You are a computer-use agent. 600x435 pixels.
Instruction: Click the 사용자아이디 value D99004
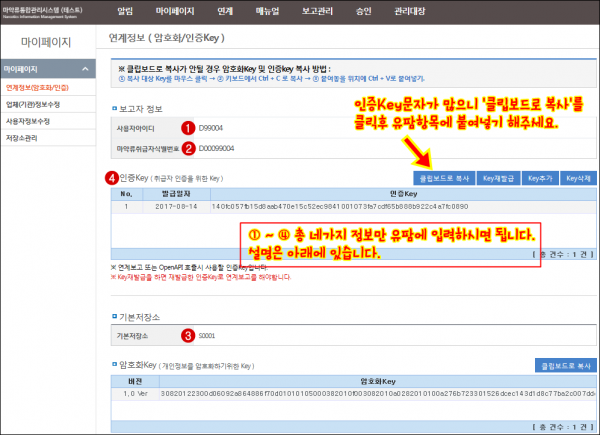(x=211, y=127)
